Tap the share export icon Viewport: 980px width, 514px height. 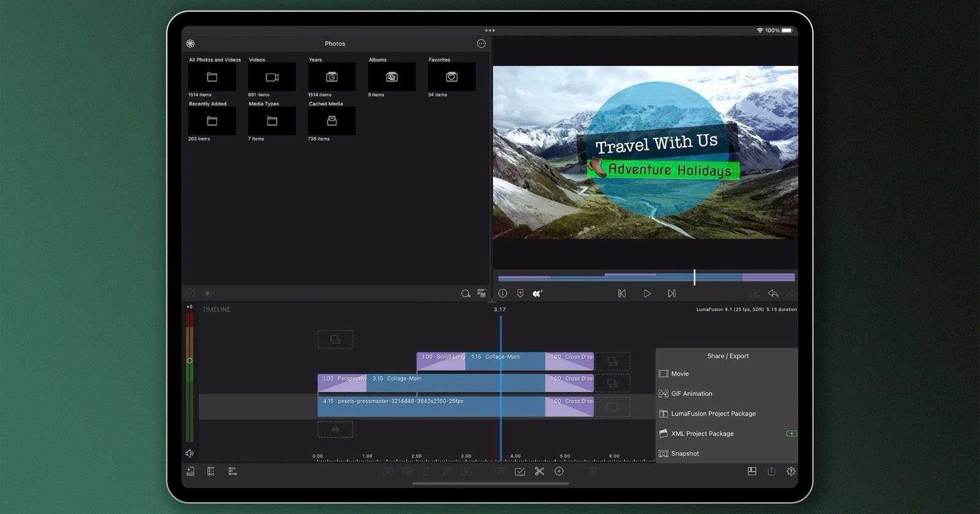[x=771, y=471]
